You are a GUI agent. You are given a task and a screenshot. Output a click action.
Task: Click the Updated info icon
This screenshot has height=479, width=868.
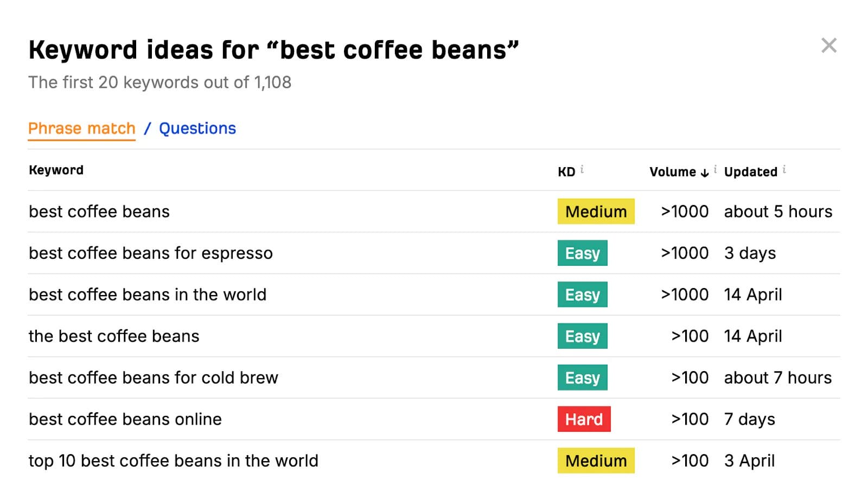point(784,169)
